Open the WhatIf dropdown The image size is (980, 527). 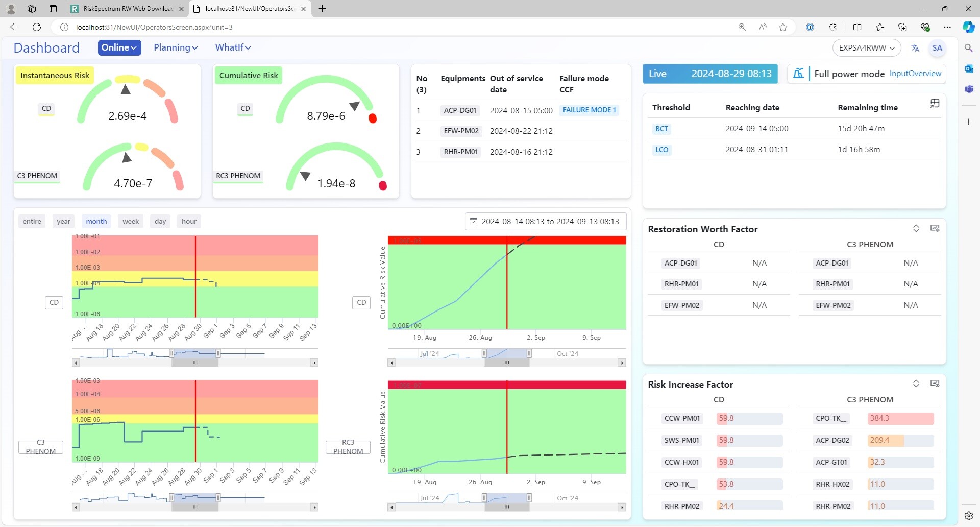coord(233,47)
